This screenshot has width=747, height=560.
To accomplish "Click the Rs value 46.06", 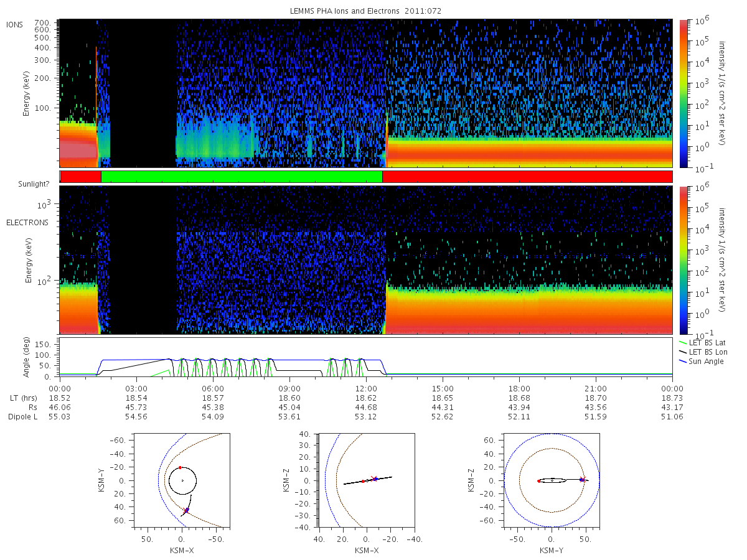I will 60,407.
